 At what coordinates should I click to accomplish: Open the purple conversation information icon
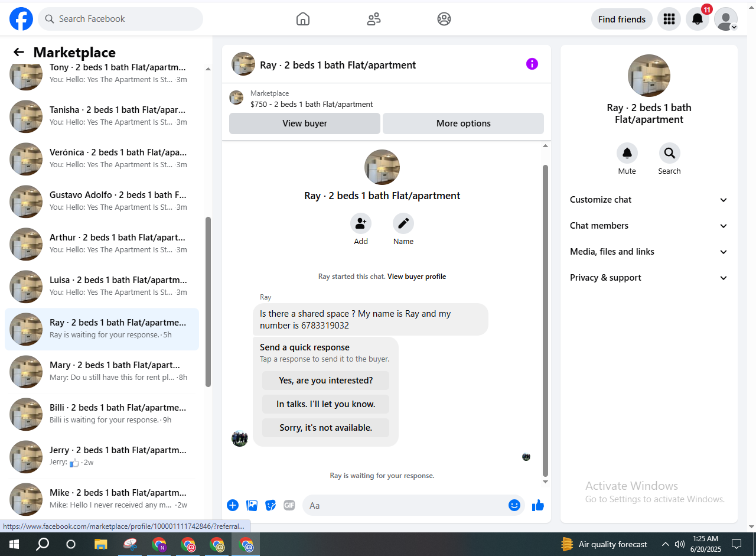click(x=532, y=64)
